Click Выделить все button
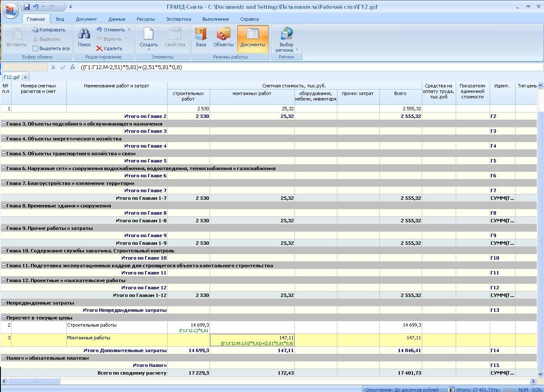 tap(51, 48)
